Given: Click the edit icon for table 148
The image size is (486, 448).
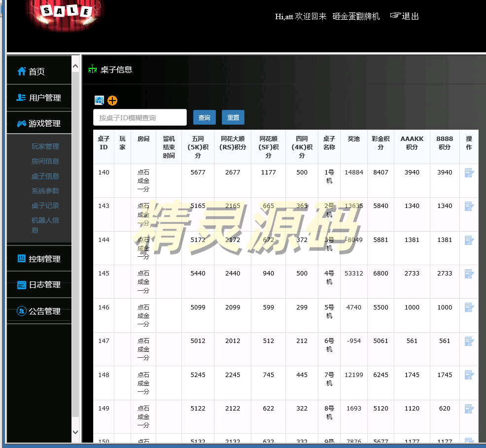Looking at the screenshot, I should tap(469, 375).
